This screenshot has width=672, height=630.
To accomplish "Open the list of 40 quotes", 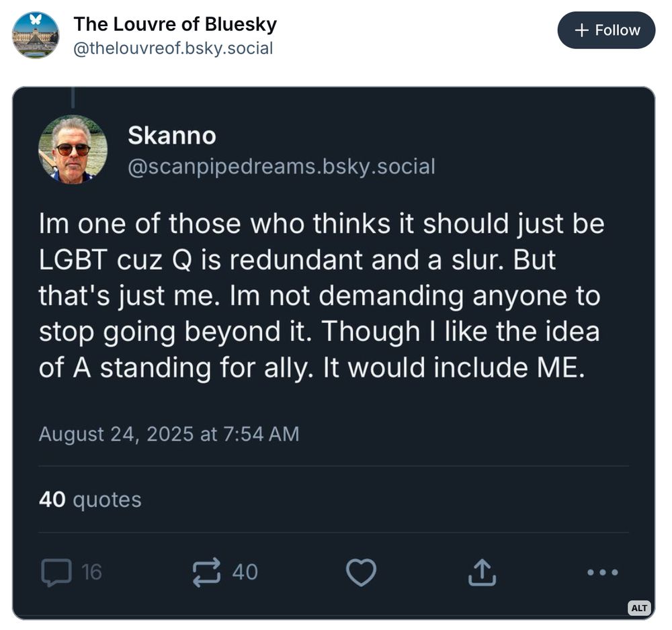I will coord(89,499).
